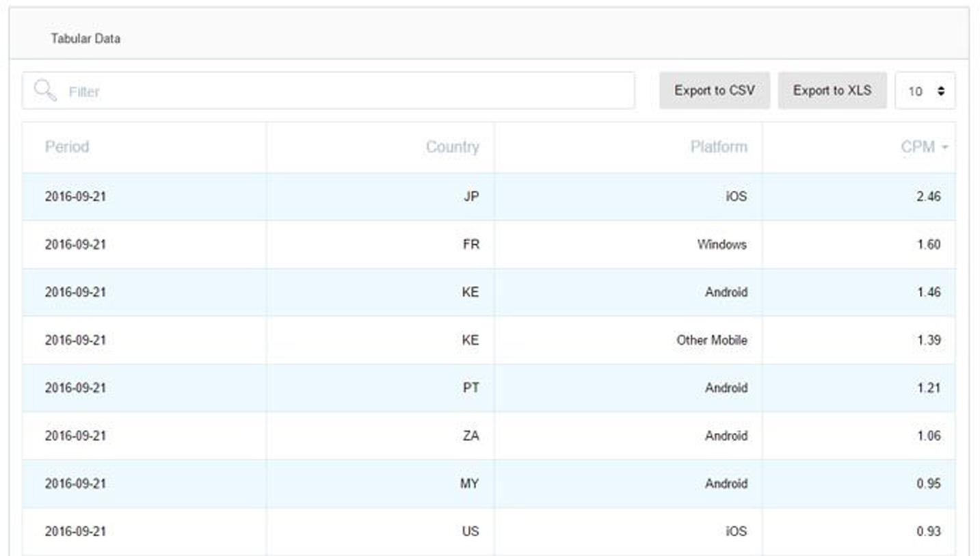
Task: Click the CPM value 2.46
Action: point(929,196)
